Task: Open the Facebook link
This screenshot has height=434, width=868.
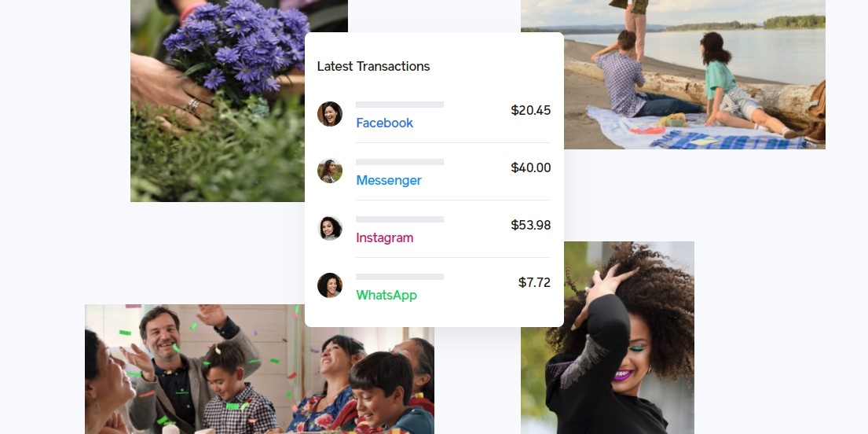Action: pos(385,123)
